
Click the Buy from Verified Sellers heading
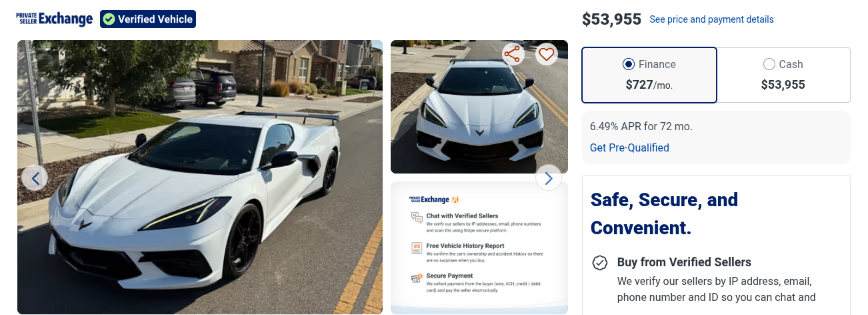[684, 262]
